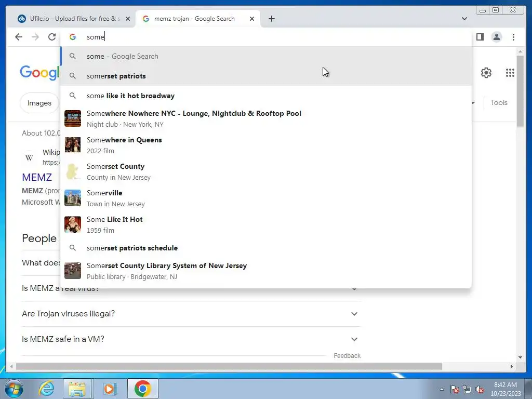This screenshot has width=532, height=399.
Task: Choose the 'some - Google Search' suggestion
Action: pos(266,56)
